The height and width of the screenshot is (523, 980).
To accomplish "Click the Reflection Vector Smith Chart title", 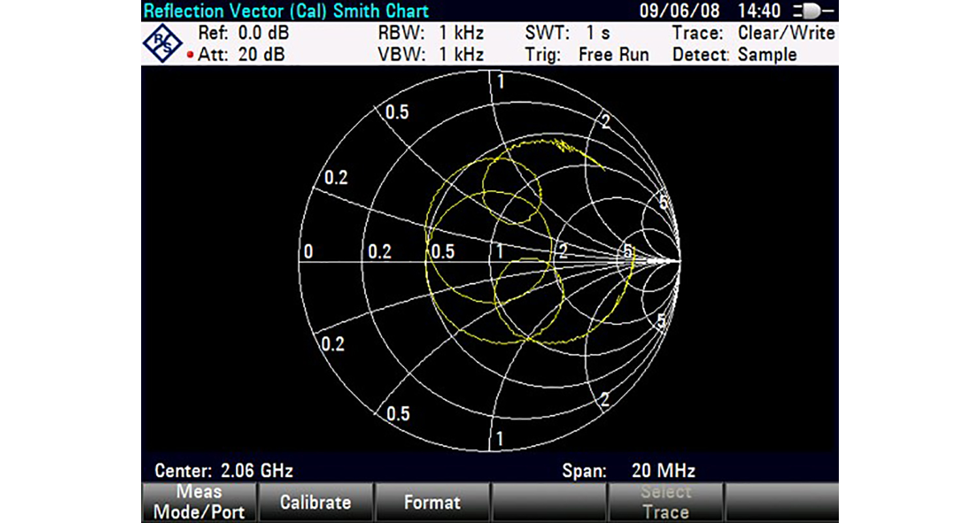I will pyautogui.click(x=286, y=11).
